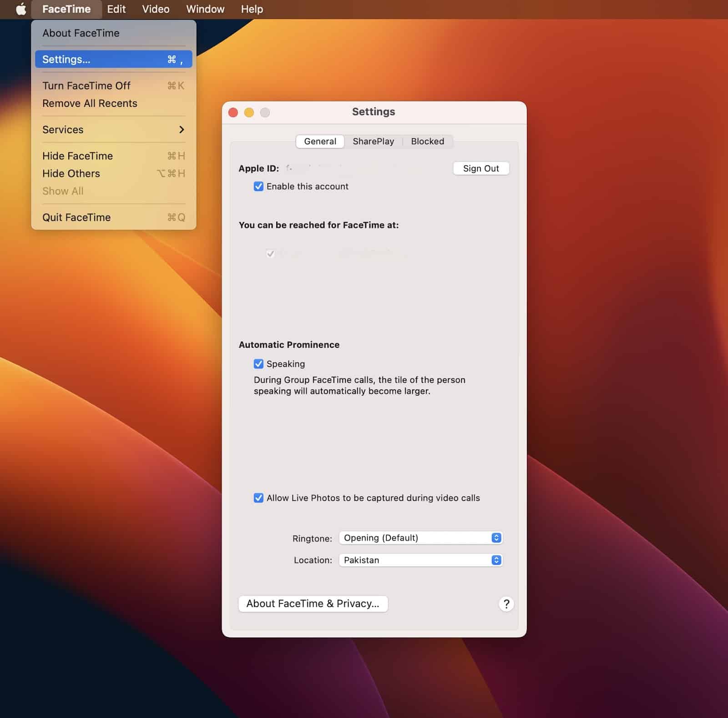The width and height of the screenshot is (728, 718).
Task: Open the Window menu
Action: coord(205,9)
